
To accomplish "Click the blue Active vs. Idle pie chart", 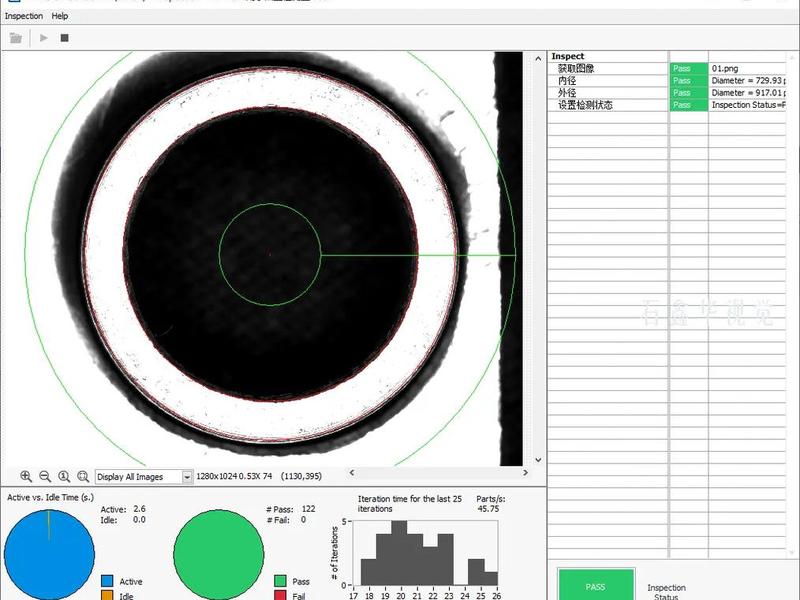I will click(x=49, y=555).
